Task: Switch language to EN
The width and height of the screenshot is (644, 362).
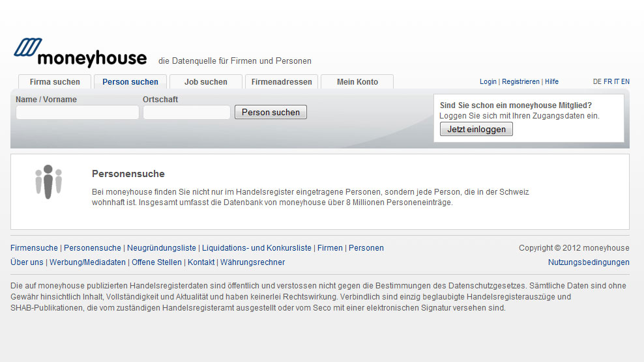Action: pyautogui.click(x=625, y=81)
